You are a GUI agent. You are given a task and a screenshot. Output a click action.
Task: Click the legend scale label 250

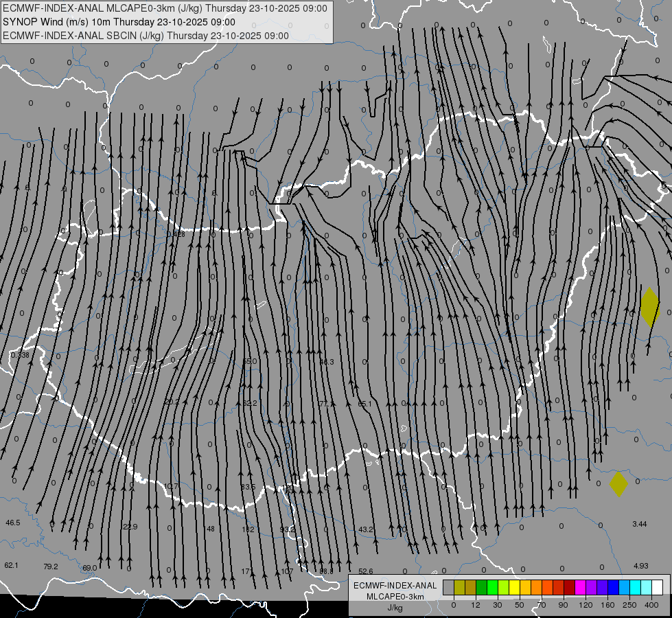pos(629,605)
